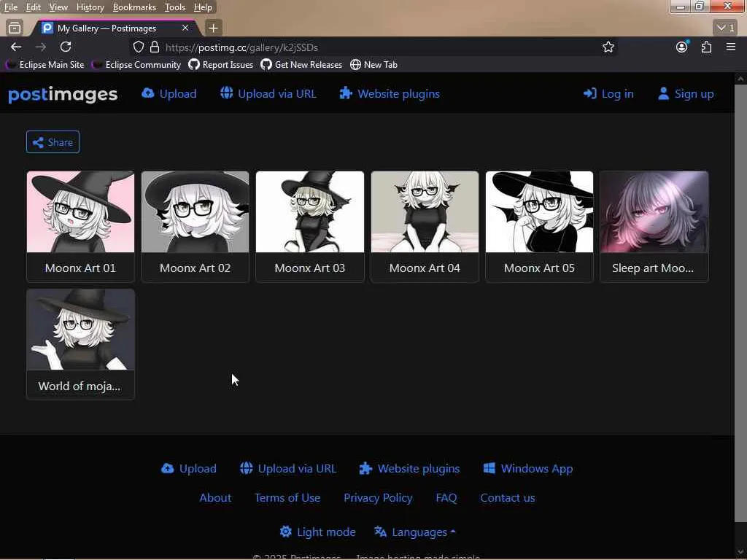Open the History menu
Screen dimensions: 747x560
[x=90, y=7]
